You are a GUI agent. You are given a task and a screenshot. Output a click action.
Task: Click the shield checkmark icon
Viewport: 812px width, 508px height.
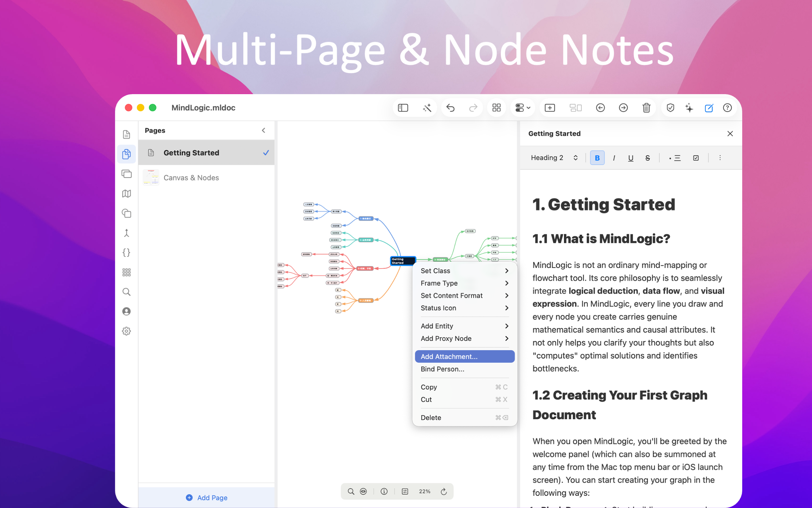point(670,108)
